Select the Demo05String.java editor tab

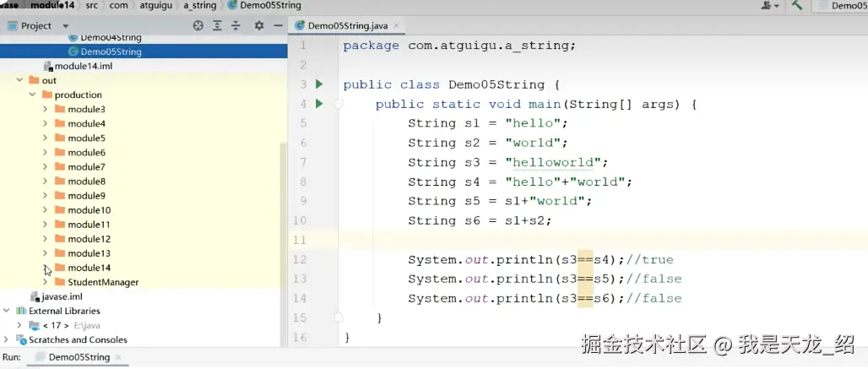[348, 25]
